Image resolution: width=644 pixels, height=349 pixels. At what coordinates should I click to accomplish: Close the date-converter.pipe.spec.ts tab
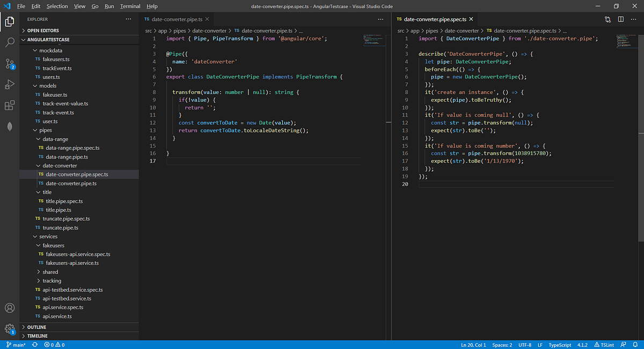click(x=471, y=19)
